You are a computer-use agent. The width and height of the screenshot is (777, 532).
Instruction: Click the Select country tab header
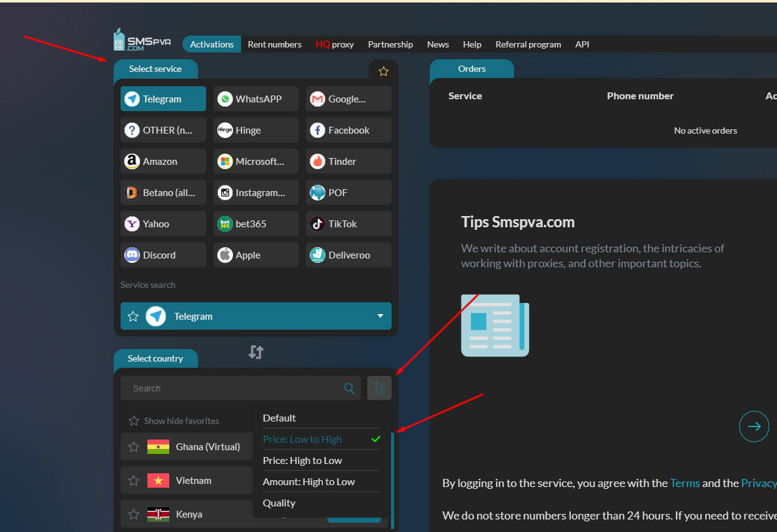click(x=156, y=358)
